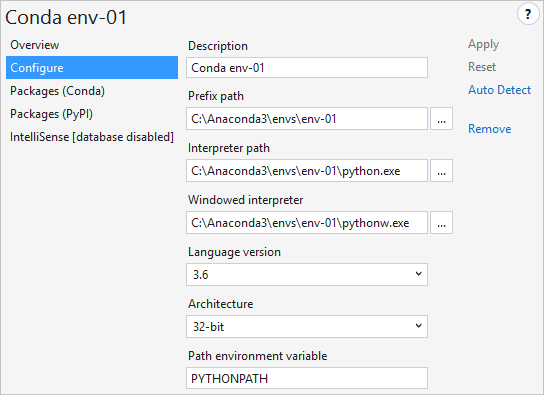Open the Language version dropdown
Screen dimensions: 544x395
pos(307,275)
